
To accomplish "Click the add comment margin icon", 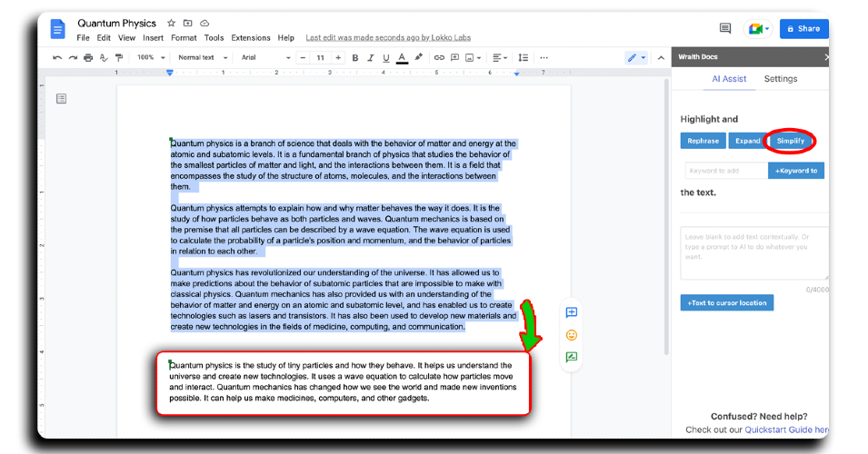I will pyautogui.click(x=572, y=312).
